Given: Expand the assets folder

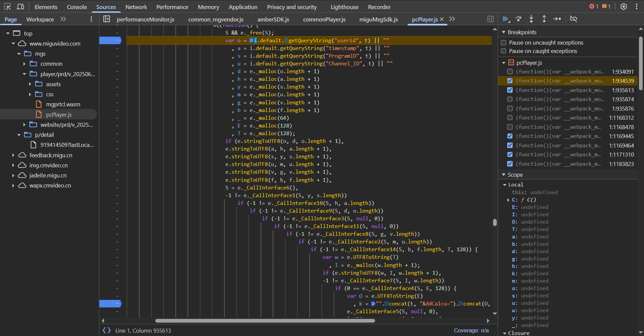Looking at the screenshot, I should 30,84.
